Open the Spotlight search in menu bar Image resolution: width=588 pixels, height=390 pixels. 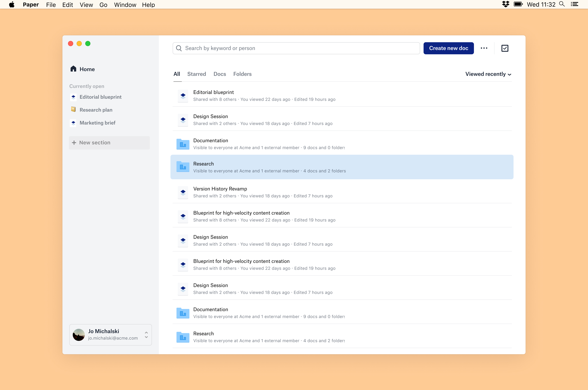pyautogui.click(x=562, y=4)
